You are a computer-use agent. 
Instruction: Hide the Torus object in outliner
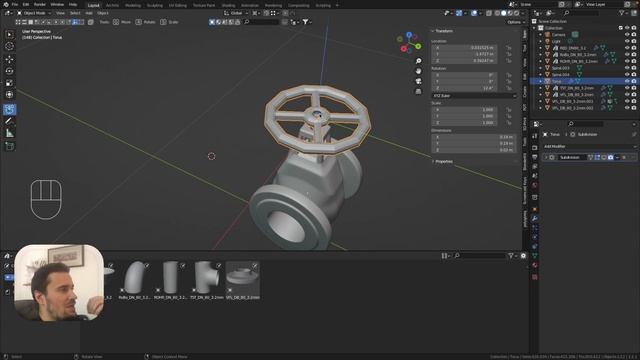click(x=627, y=81)
